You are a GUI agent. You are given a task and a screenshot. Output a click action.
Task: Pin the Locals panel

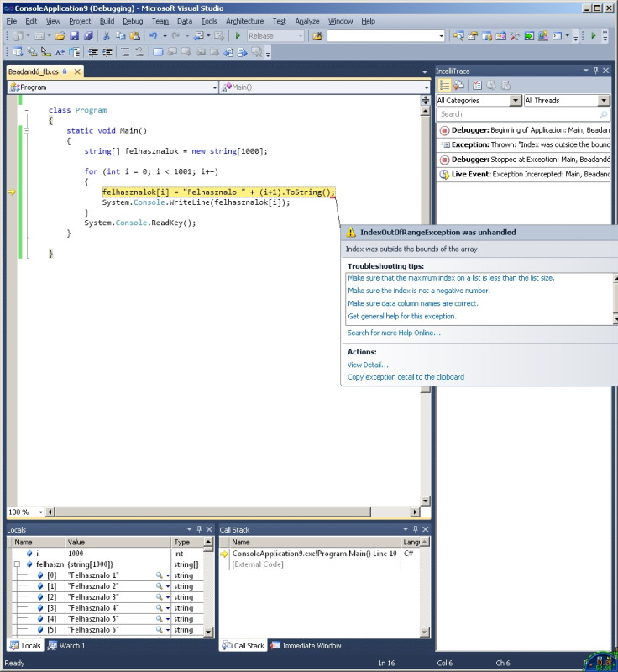pyautogui.click(x=199, y=529)
